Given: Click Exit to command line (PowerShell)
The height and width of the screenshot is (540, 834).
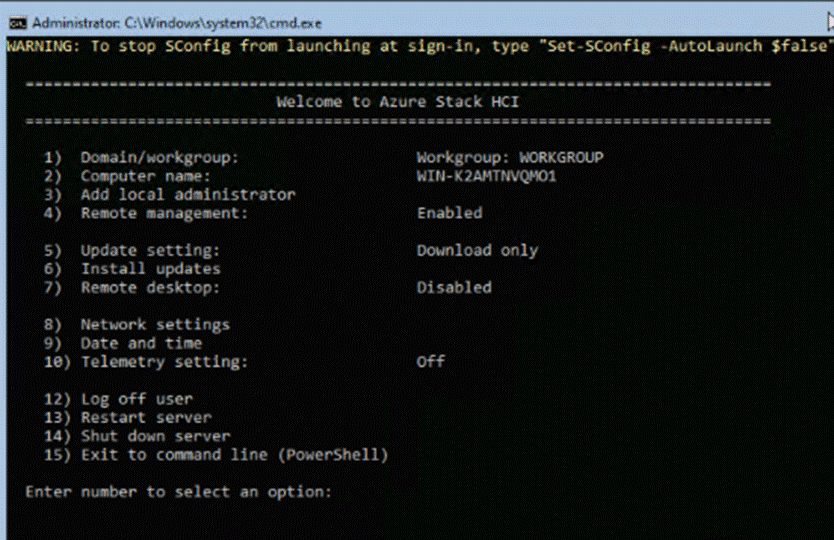Looking at the screenshot, I should click(234, 455).
